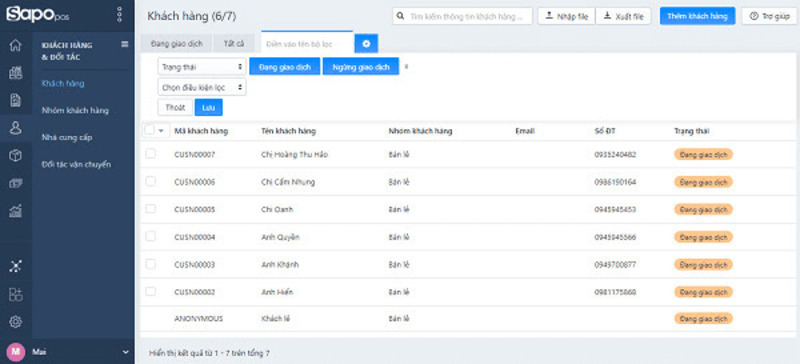Open Nhà cung cấp in the side menu
This screenshot has width=800, height=364.
(67, 137)
